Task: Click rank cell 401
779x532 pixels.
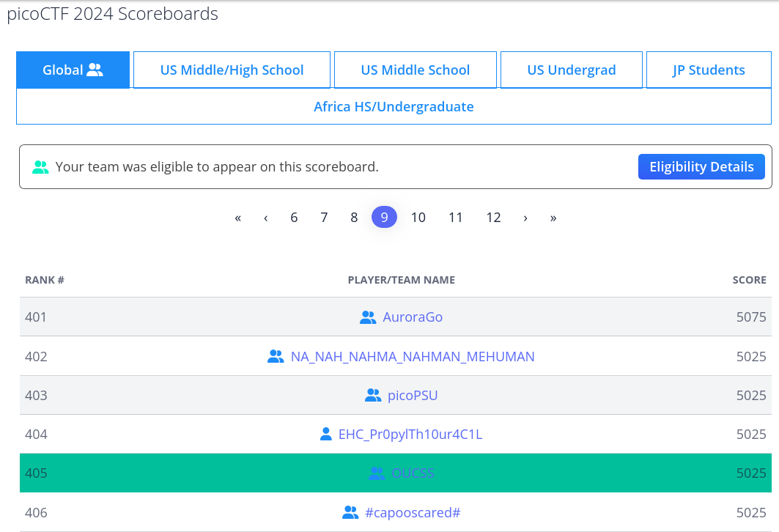Action: [x=36, y=317]
